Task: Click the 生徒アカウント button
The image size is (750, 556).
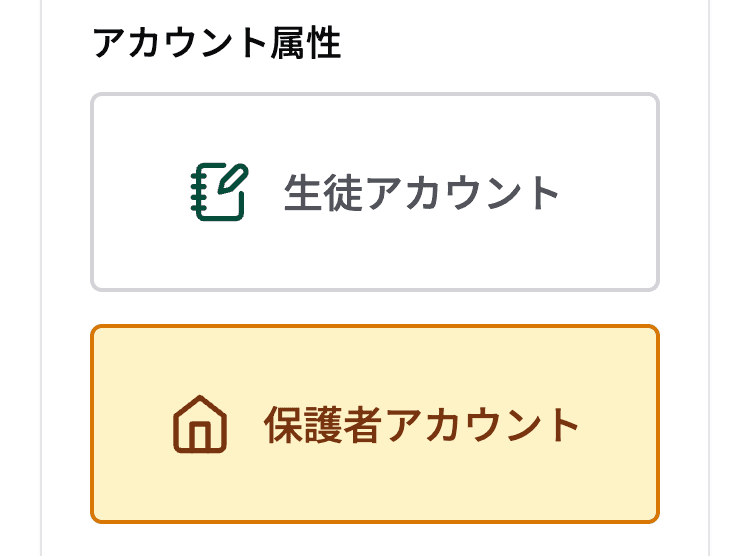Action: point(375,192)
